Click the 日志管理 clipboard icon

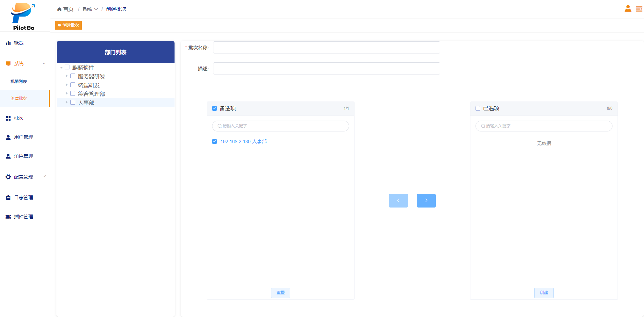[8, 198]
